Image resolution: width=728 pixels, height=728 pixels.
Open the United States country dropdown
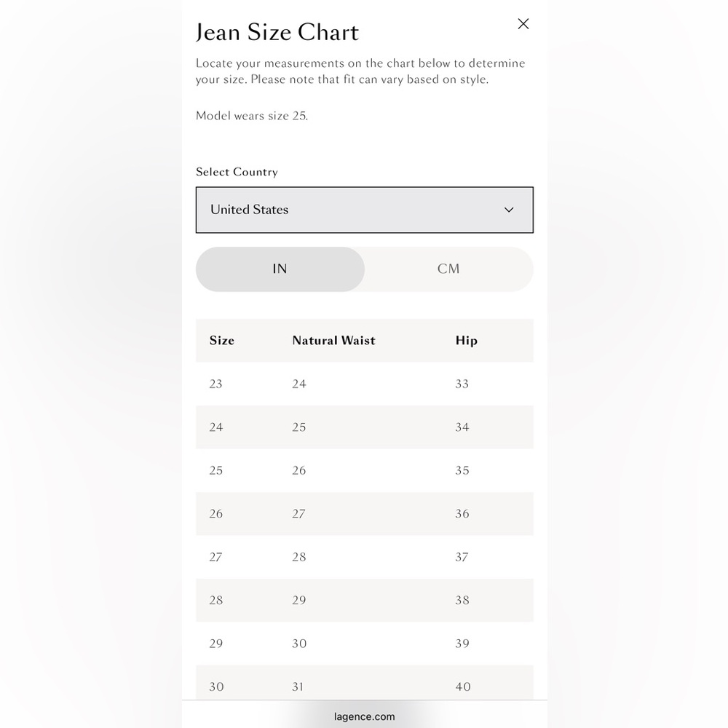pos(365,210)
